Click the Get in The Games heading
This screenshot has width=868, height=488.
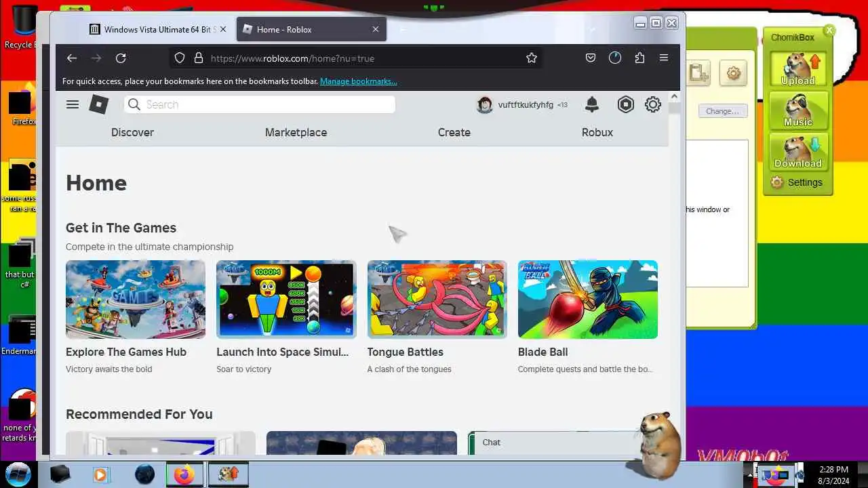(121, 228)
